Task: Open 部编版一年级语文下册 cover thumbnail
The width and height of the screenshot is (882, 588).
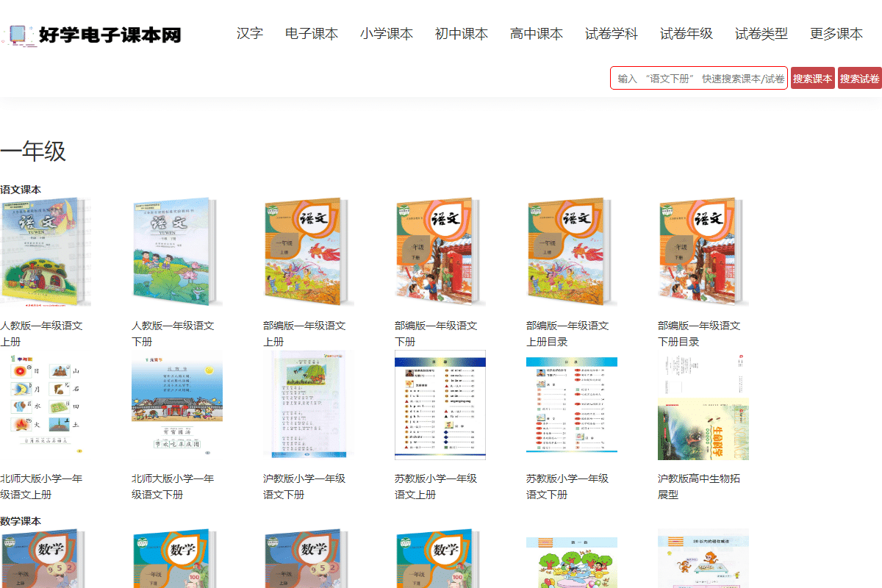Action: point(440,251)
